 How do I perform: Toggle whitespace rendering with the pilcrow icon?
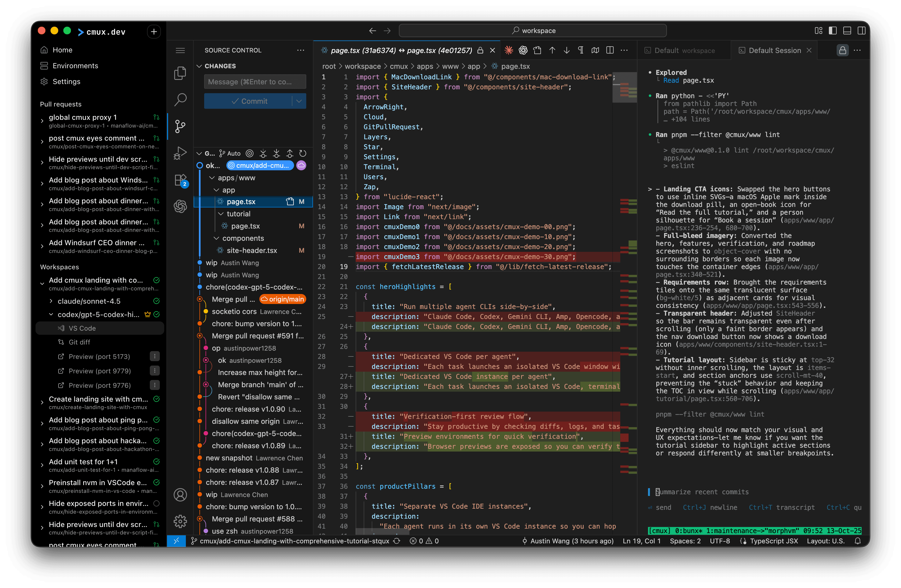[x=581, y=50]
